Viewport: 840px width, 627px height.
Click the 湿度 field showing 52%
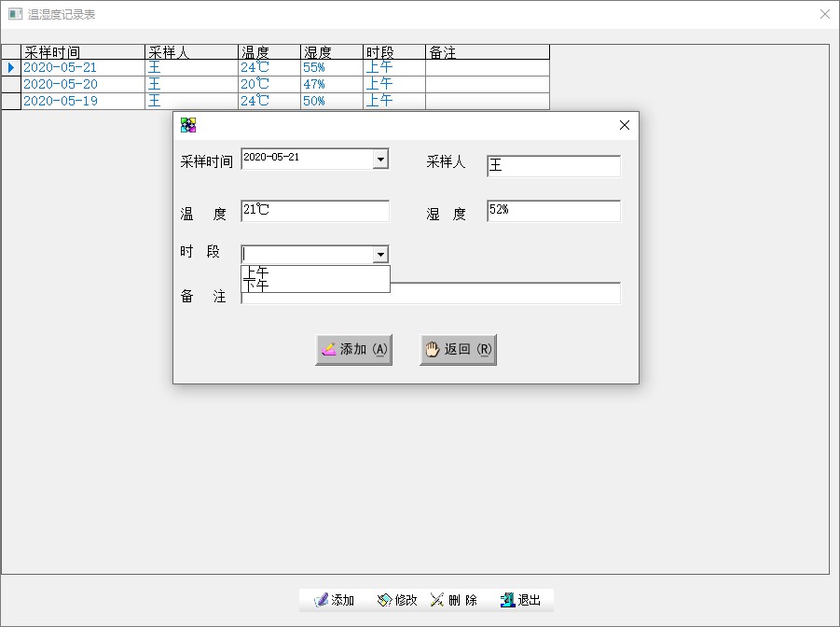[554, 211]
